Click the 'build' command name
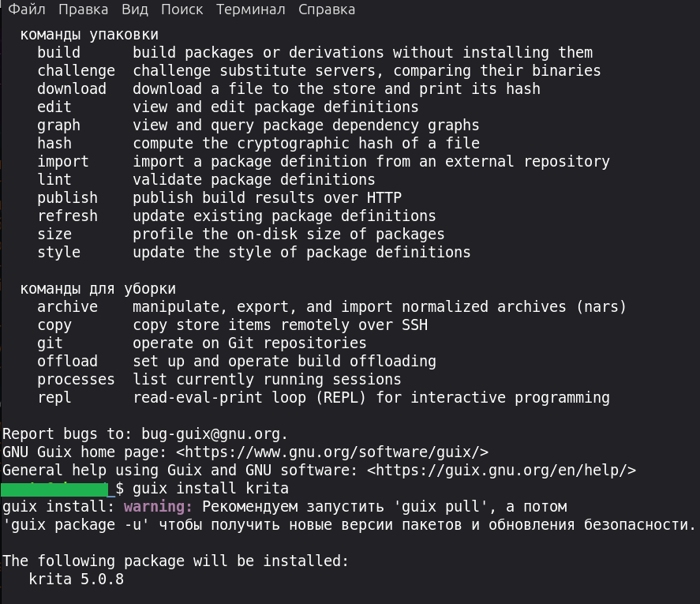 [58, 53]
